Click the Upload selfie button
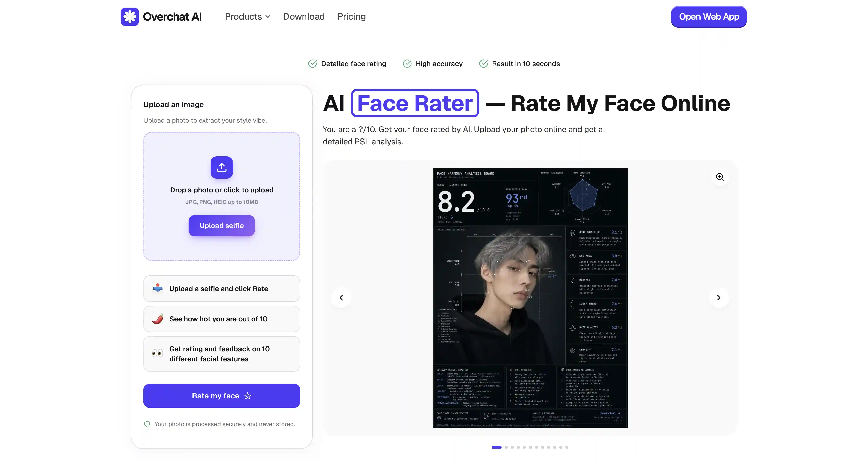The height and width of the screenshot is (462, 868). tap(222, 226)
